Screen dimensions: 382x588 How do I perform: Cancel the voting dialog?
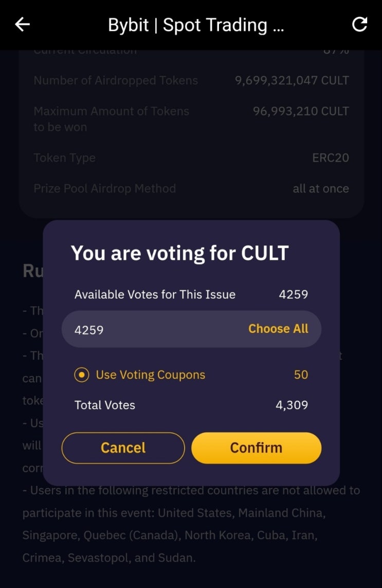point(123,448)
